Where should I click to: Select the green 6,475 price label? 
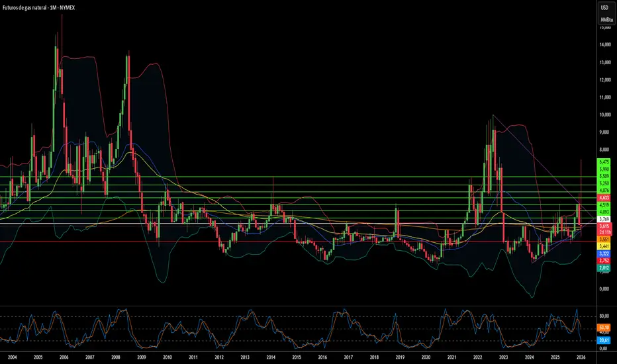point(604,161)
